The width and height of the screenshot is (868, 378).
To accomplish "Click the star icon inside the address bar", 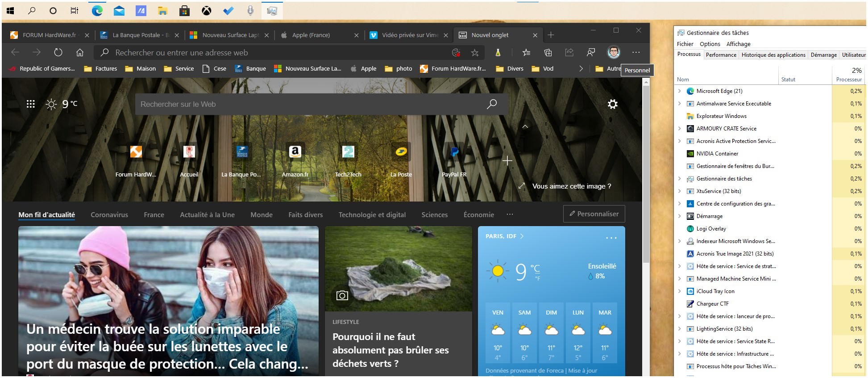I will (x=475, y=53).
